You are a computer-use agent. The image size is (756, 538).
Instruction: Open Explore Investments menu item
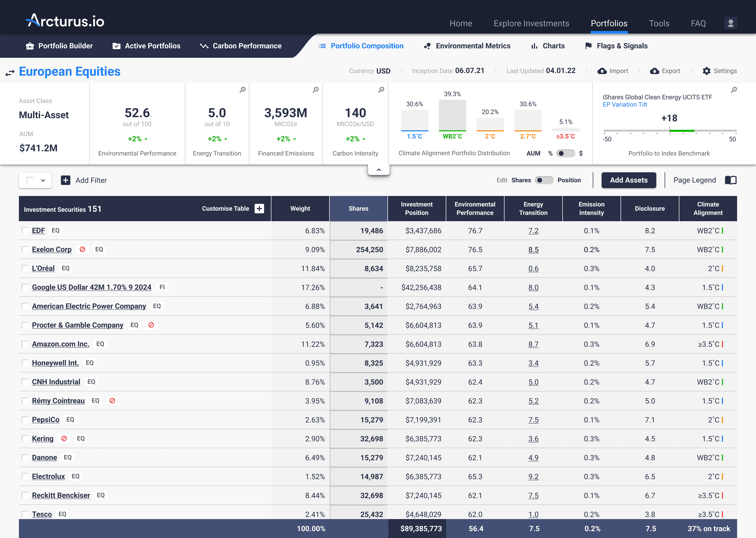coord(531,23)
